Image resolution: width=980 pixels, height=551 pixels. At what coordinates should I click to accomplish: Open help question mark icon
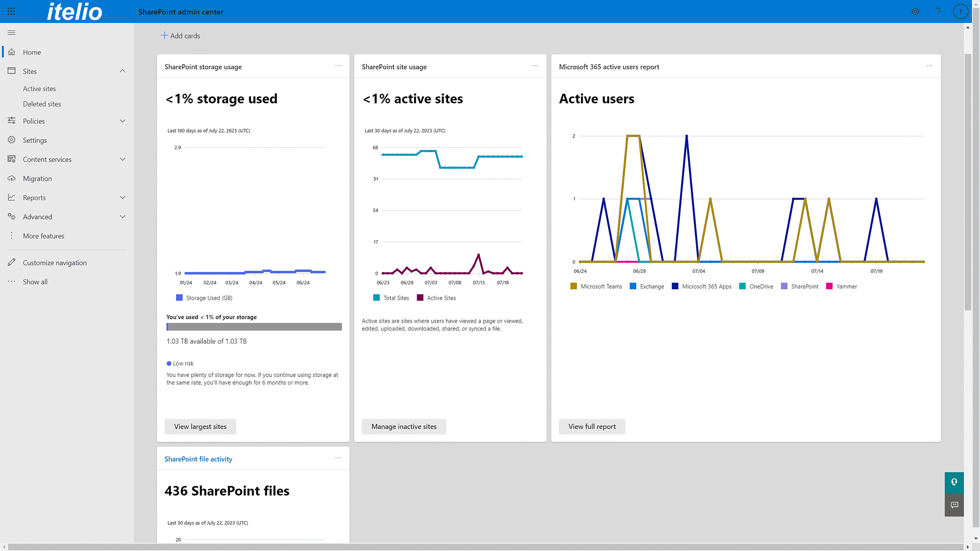pyautogui.click(x=938, y=11)
